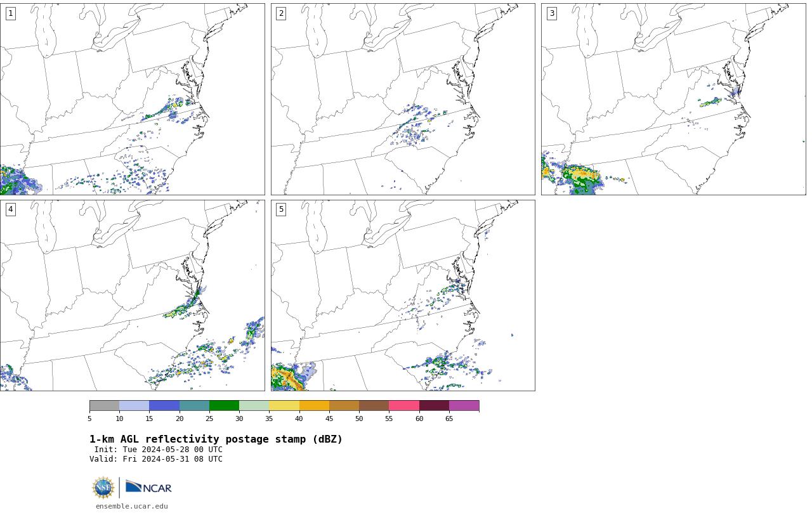
Task: Click the colorbar tick label 35
Action: [269, 419]
